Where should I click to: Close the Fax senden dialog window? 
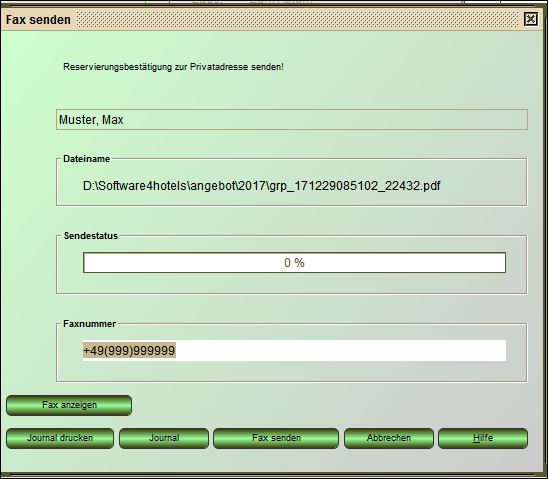point(531,19)
